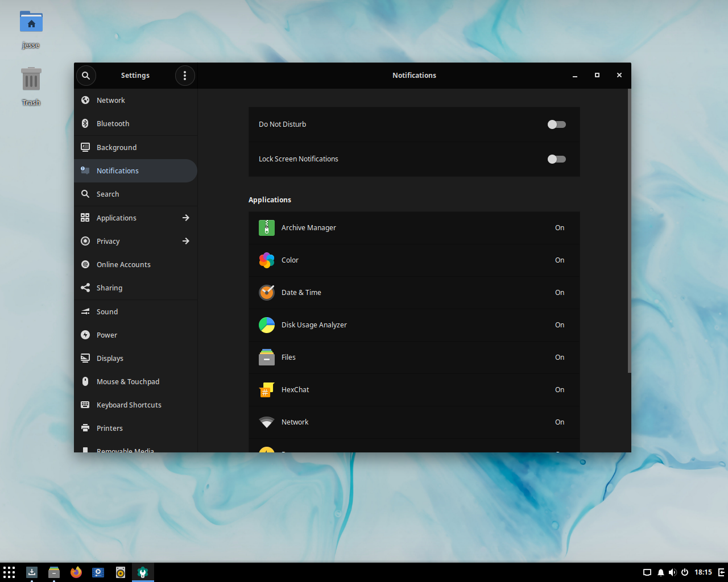Open the sidebar panel arrow icon beside the clock
The image size is (728, 582).
point(721,572)
